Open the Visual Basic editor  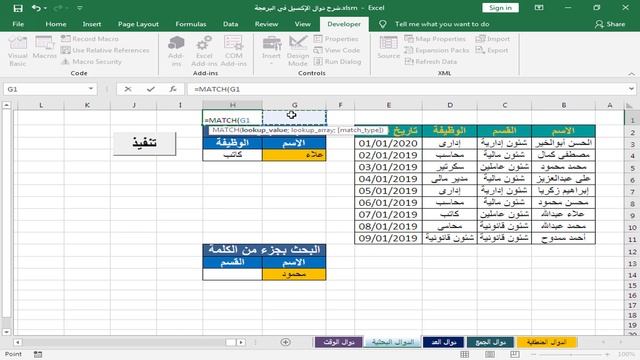[18, 51]
